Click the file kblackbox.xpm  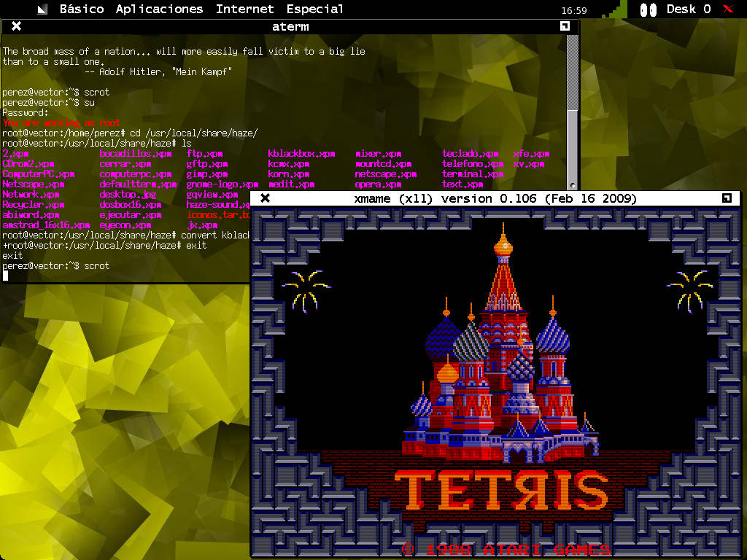coord(301,154)
